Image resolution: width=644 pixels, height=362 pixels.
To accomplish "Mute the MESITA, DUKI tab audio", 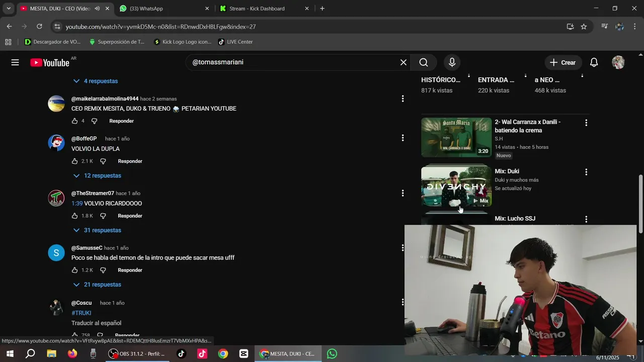I will tap(97, 9).
